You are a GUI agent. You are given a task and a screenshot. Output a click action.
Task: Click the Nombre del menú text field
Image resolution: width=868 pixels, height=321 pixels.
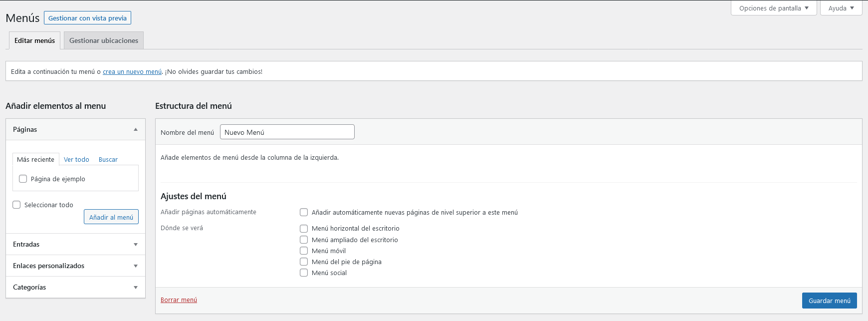287,132
